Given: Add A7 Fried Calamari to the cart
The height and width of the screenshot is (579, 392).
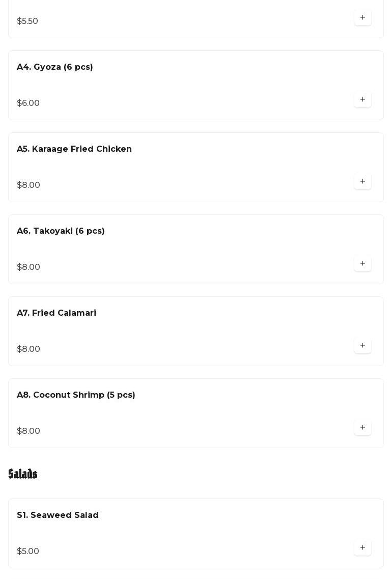Looking at the screenshot, I should (362, 346).
